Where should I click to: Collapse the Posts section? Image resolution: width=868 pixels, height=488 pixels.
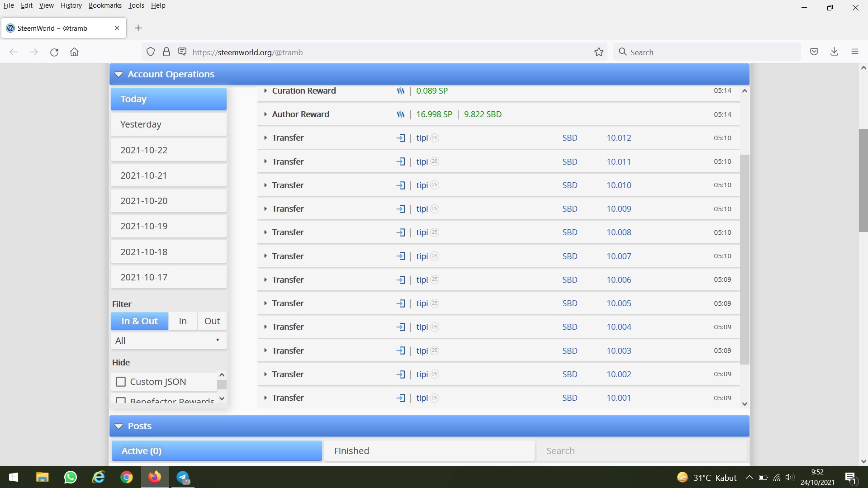tap(119, 426)
